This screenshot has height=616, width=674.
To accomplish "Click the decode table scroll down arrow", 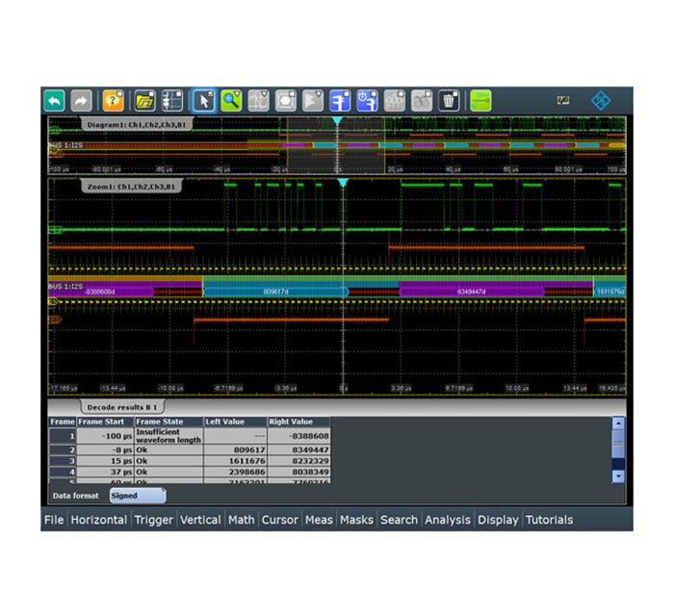I will (x=618, y=476).
